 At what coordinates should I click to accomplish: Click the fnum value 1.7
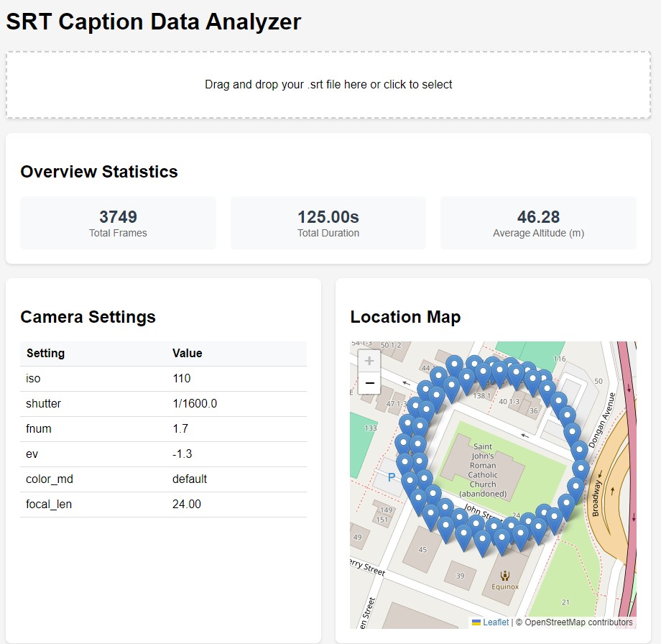(180, 429)
